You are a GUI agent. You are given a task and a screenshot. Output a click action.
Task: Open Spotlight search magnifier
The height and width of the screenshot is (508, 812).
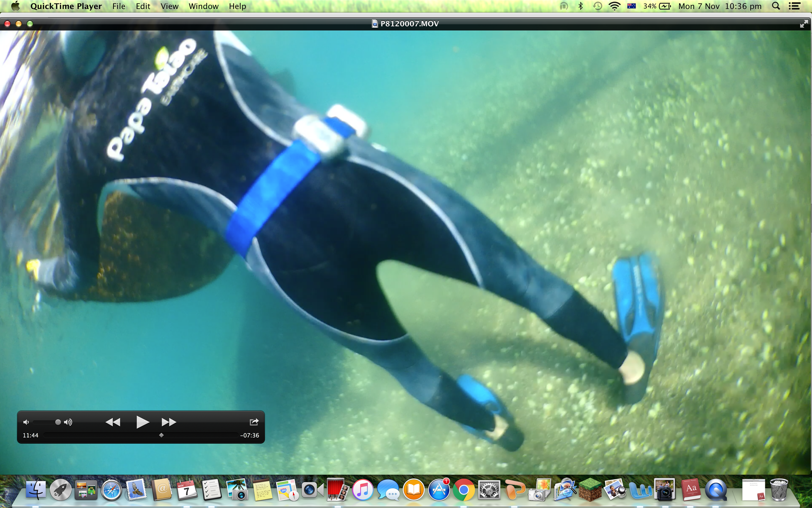click(x=776, y=6)
